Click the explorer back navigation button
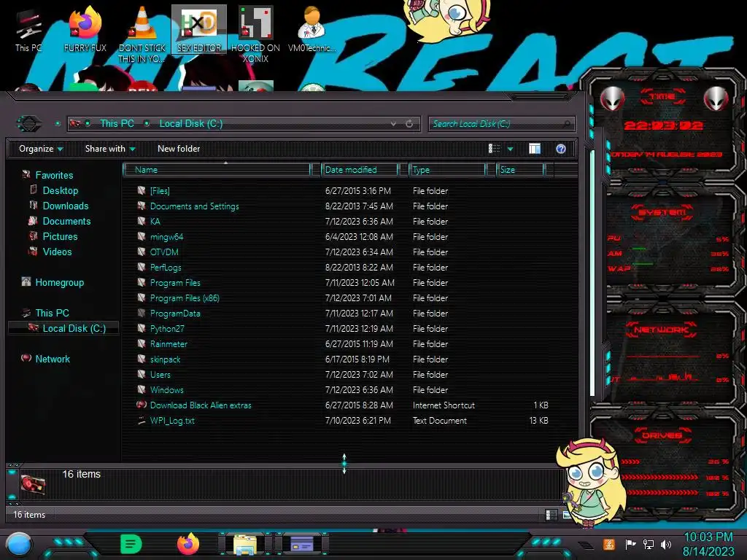This screenshot has height=560, width=747. pyautogui.click(x=29, y=124)
